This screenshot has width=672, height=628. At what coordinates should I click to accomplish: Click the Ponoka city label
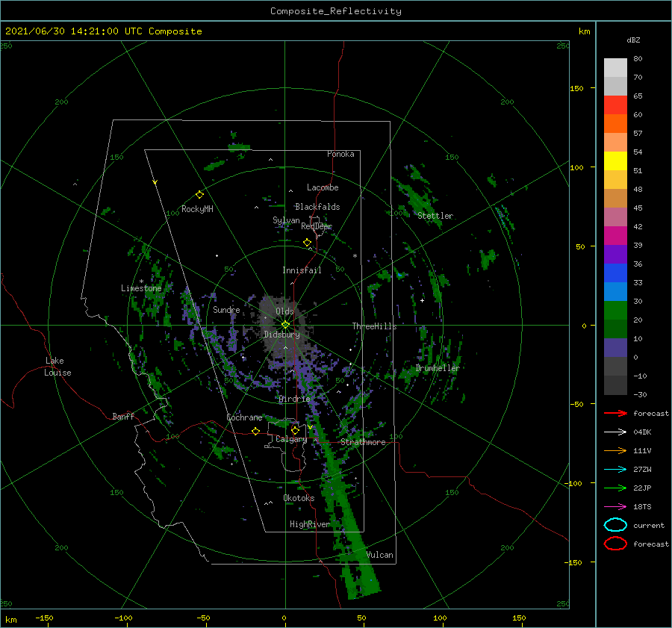pyautogui.click(x=340, y=154)
